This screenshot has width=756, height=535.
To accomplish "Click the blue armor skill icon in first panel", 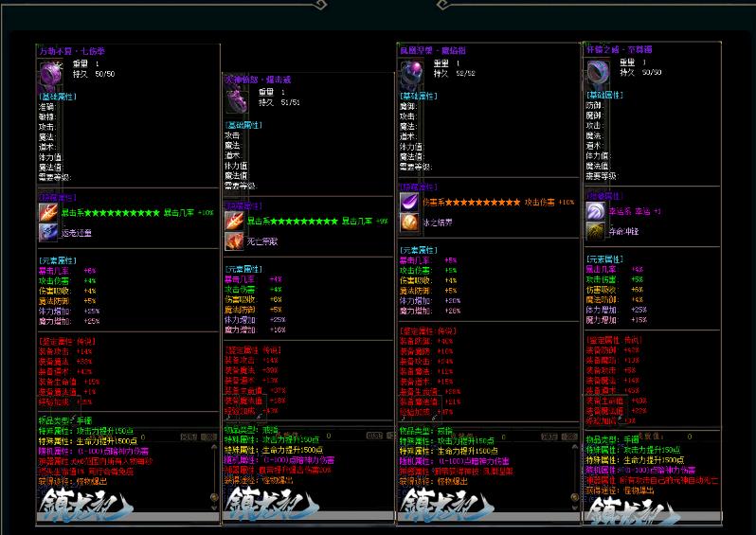I will (48, 231).
